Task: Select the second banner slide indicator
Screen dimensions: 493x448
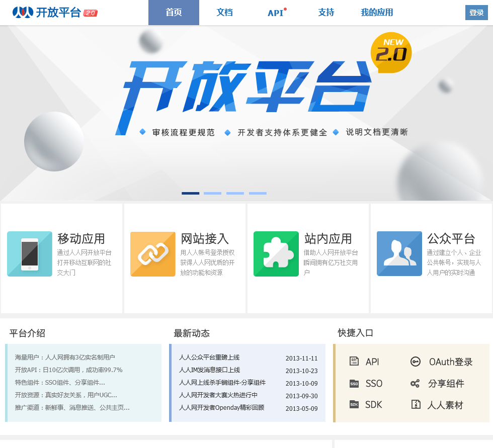Action: [212, 193]
